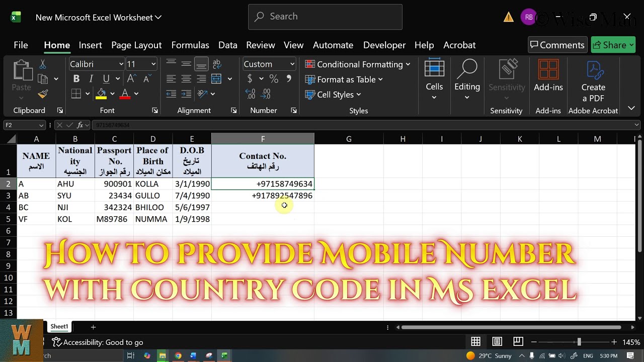This screenshot has height=362, width=644.
Task: Toggle Wrap Text icon
Action: [217, 64]
